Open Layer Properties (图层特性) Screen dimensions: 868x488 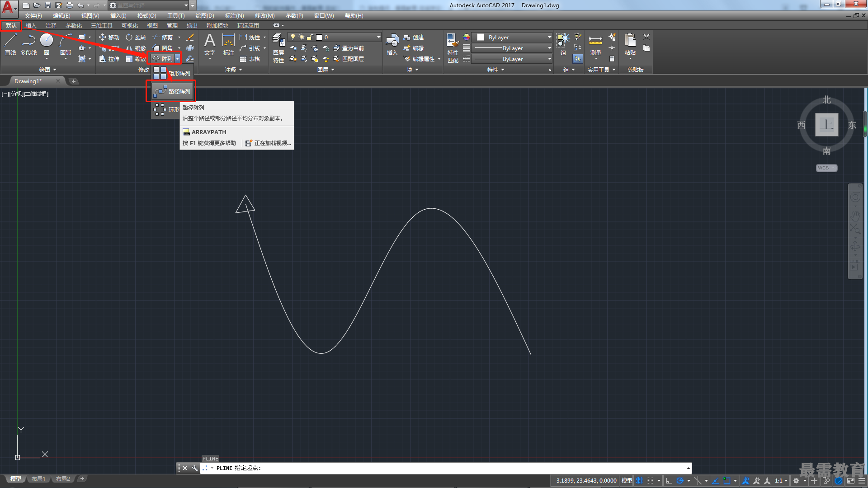point(278,48)
